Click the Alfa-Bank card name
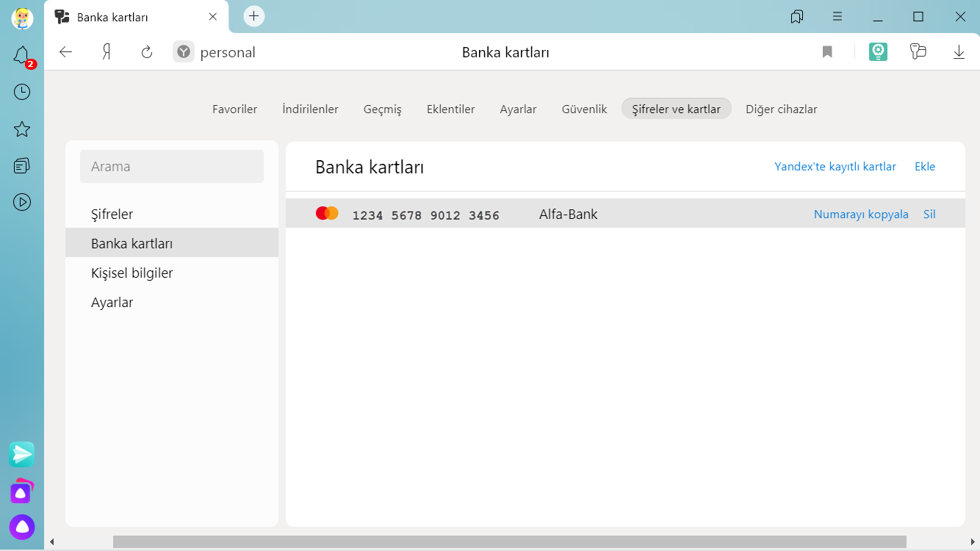 click(569, 215)
